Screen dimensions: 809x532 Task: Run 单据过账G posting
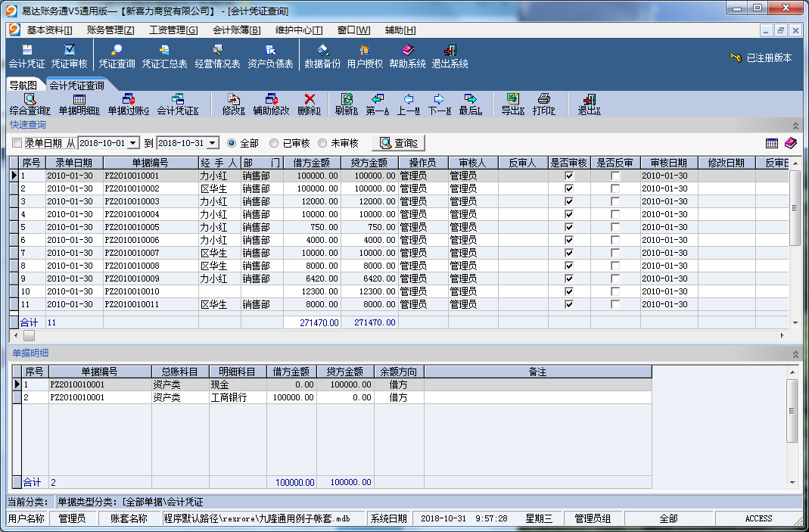coord(129,104)
